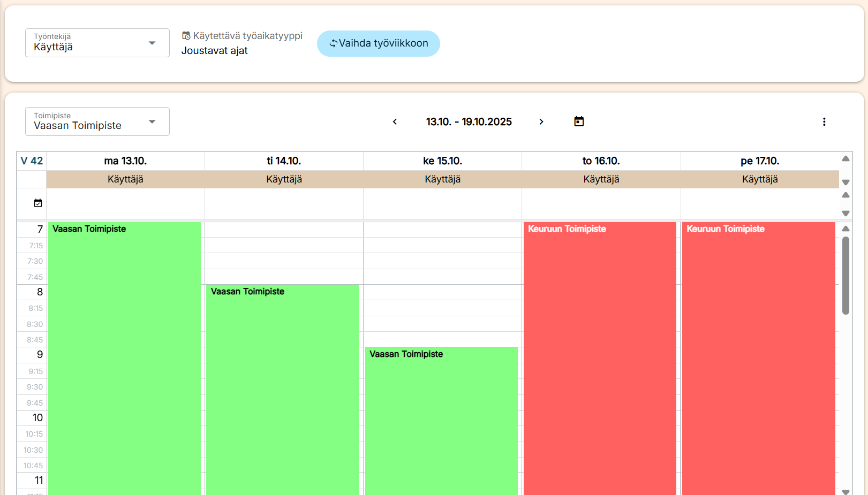Image resolution: width=868 pixels, height=495 pixels.
Task: Click the Vaihda työviikkoon button
Action: 378,43
